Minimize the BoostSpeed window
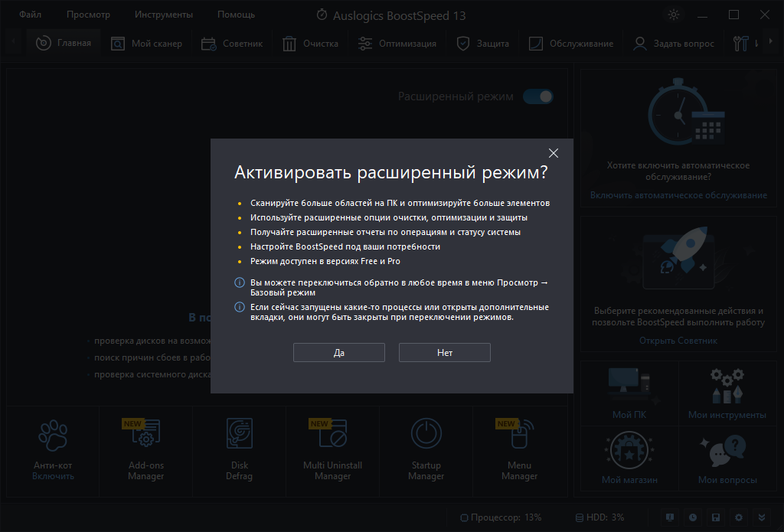 tap(703, 15)
